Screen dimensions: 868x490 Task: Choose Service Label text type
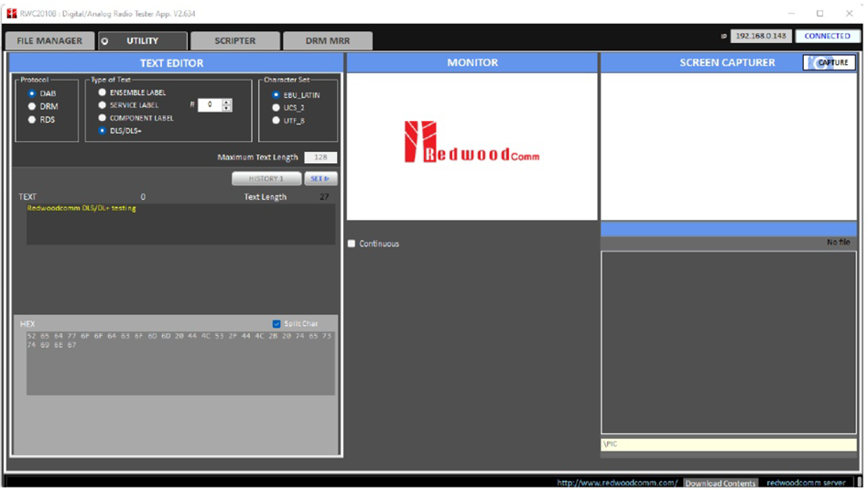point(102,105)
